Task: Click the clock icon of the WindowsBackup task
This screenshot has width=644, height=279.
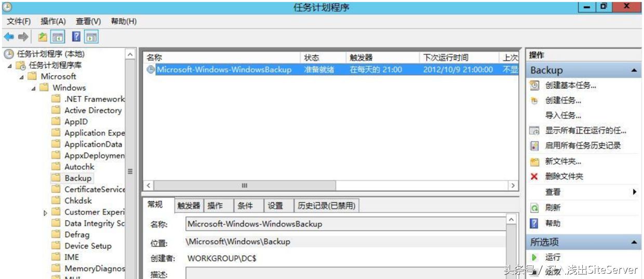Action: click(151, 69)
